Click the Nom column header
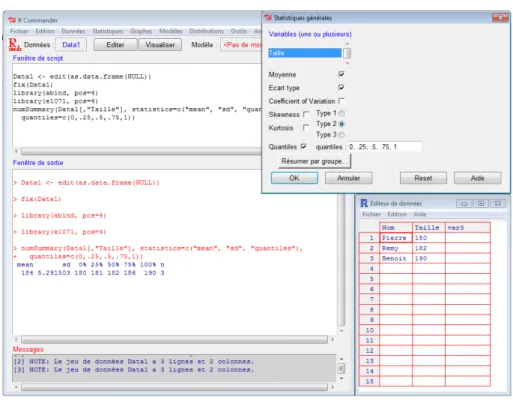 coord(396,228)
